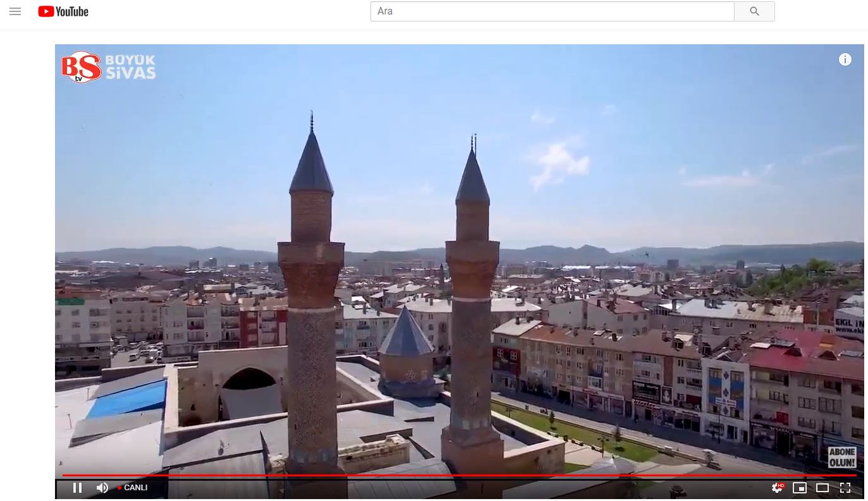Click the magnifying glass search button
Image resolution: width=868 pixels, height=501 pixels.
[754, 11]
